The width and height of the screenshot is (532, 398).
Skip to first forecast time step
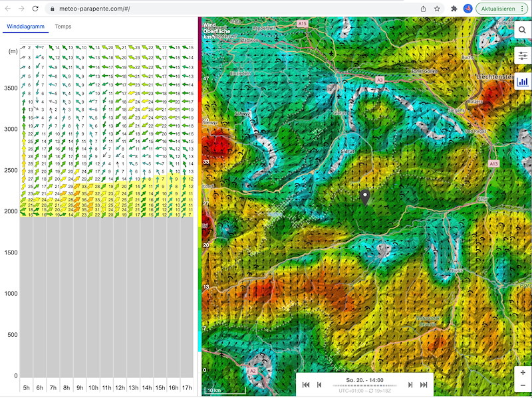tap(306, 385)
